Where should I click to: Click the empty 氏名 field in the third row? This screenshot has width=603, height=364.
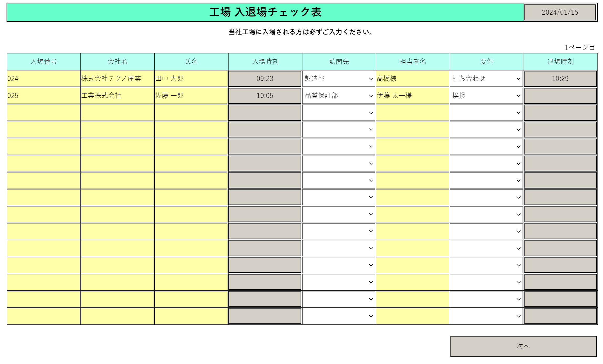[191, 113]
